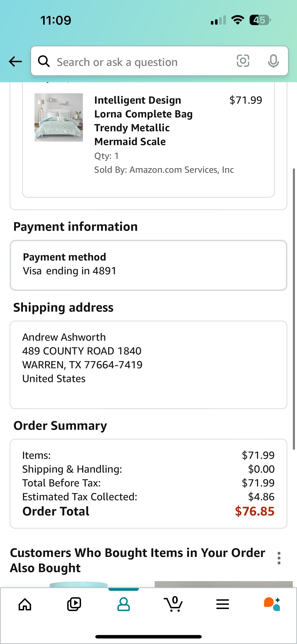Open camera lens search icon
Screen dimensions: 297x644
click(243, 61)
